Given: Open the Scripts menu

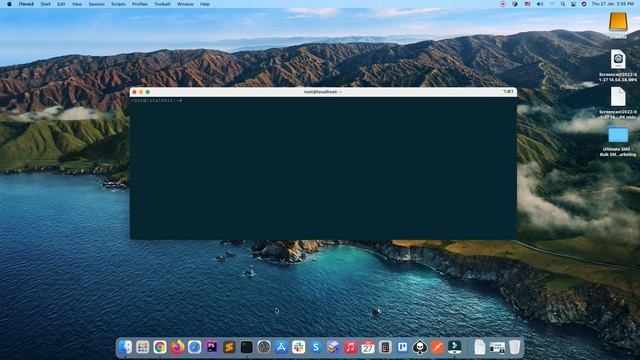Looking at the screenshot, I should (118, 4).
